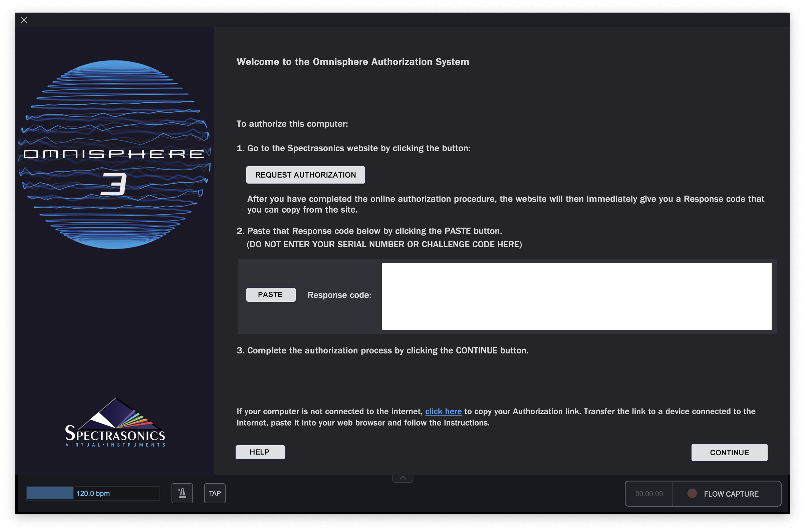Click the large numeral 3 logo
Image resolution: width=805 pixels, height=532 pixels.
114,184
